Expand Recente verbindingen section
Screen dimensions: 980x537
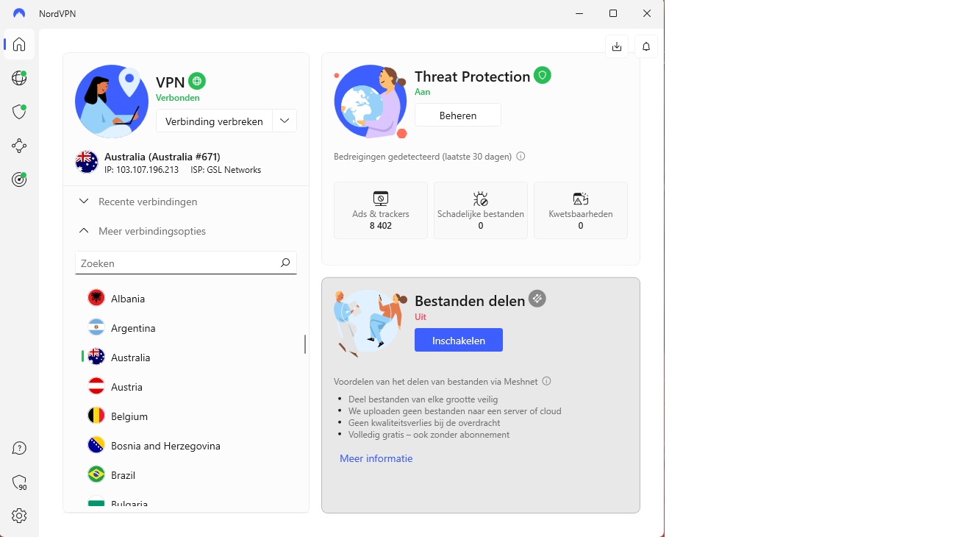(148, 202)
